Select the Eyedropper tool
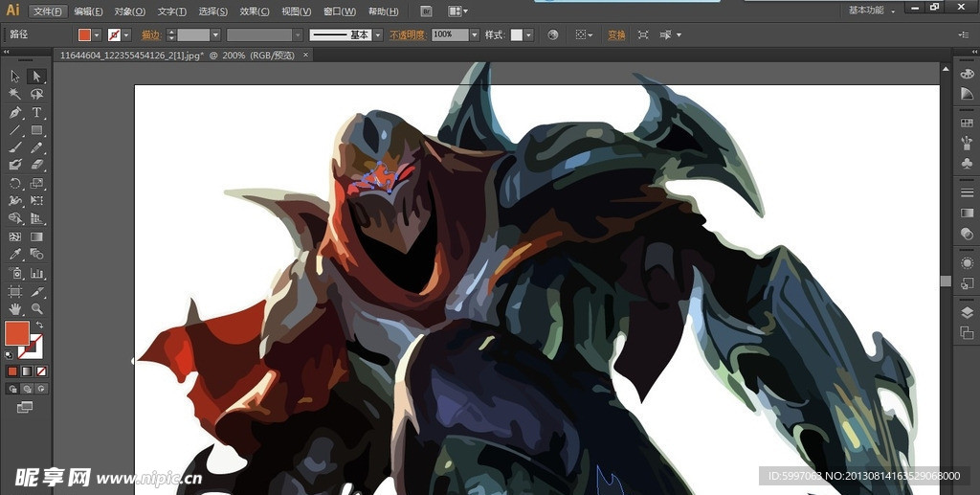The height and width of the screenshot is (495, 980). pos(15,255)
